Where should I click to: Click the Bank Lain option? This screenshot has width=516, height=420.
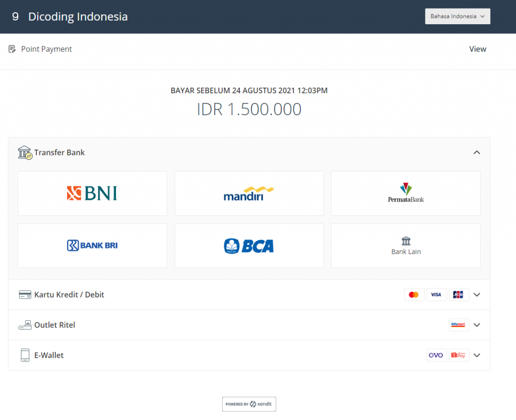[x=406, y=246]
